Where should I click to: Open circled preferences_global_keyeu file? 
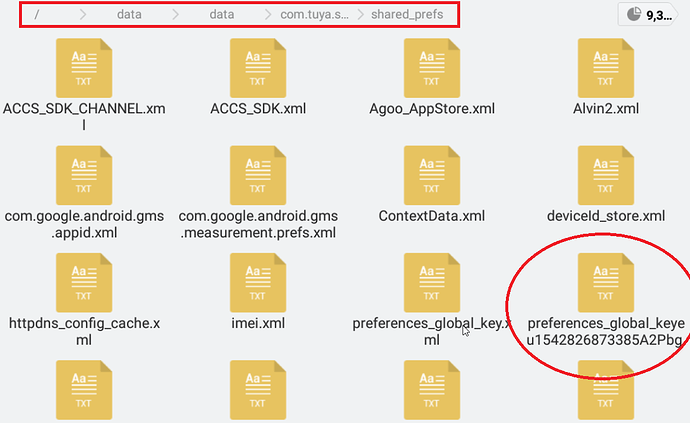606,283
